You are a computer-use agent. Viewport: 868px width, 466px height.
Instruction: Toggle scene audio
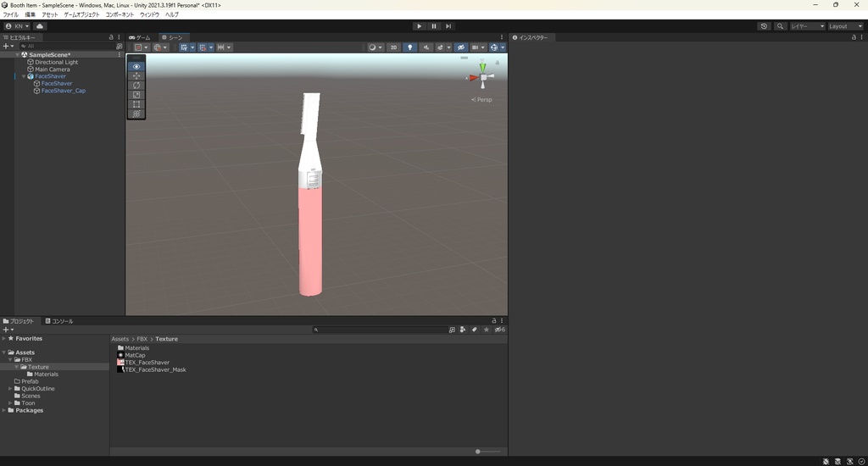point(426,47)
